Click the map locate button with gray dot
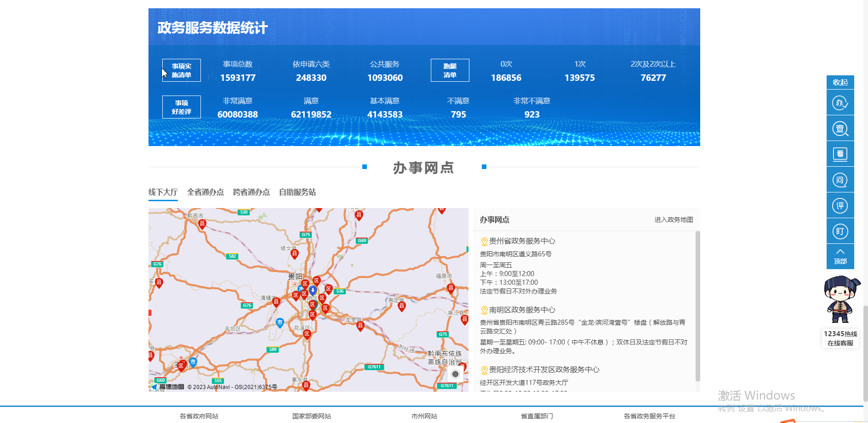The width and height of the screenshot is (868, 423). (455, 374)
